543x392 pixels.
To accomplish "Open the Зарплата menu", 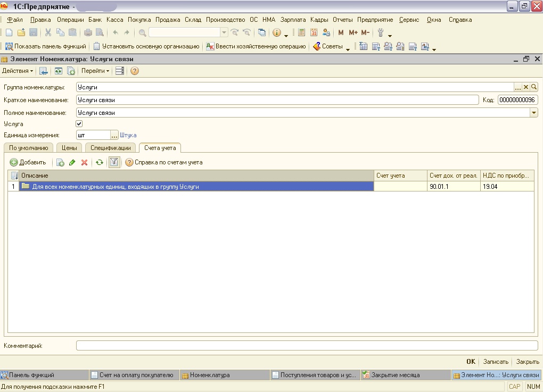I will pos(293,20).
